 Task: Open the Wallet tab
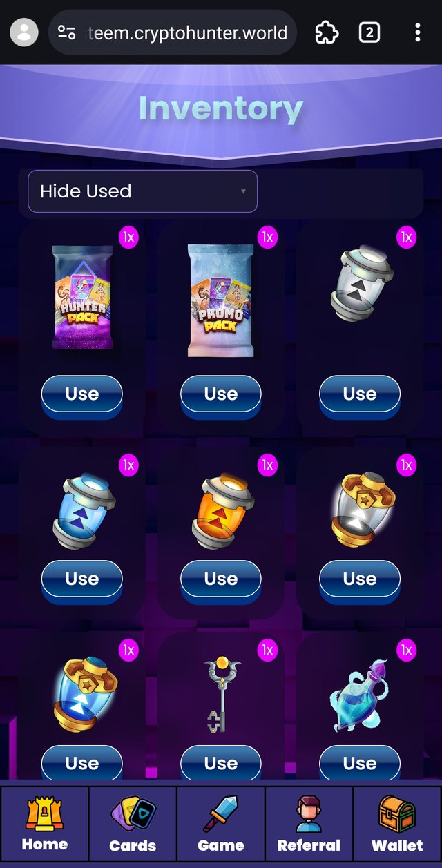pos(397,824)
